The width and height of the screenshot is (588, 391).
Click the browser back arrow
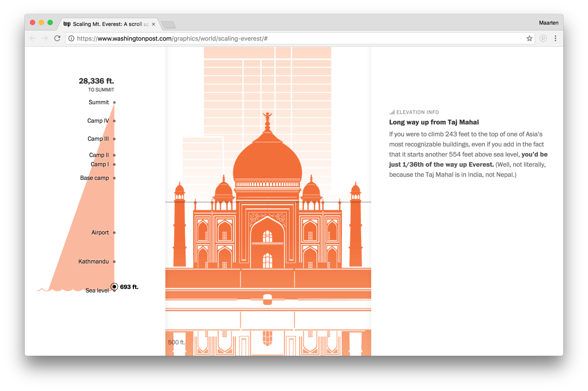pyautogui.click(x=32, y=38)
